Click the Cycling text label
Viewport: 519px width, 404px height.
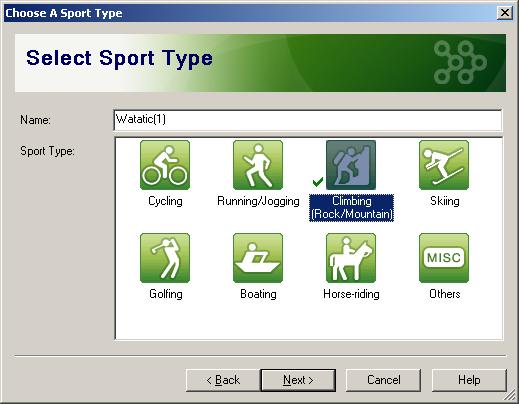click(x=165, y=201)
